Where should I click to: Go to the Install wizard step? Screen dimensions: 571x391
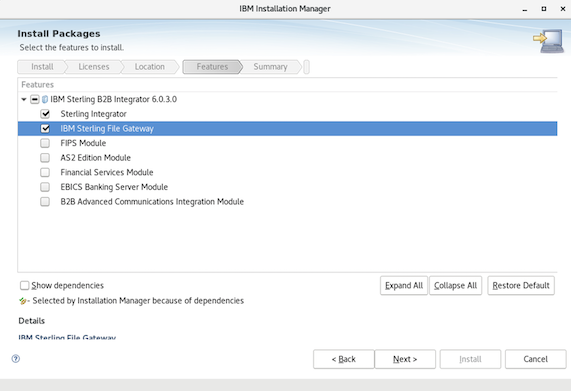pos(42,67)
